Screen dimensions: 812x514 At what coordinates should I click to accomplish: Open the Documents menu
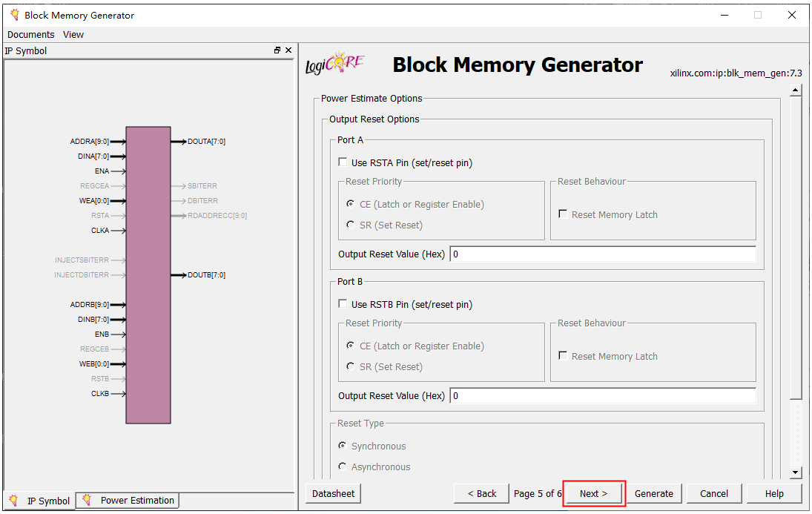click(30, 35)
